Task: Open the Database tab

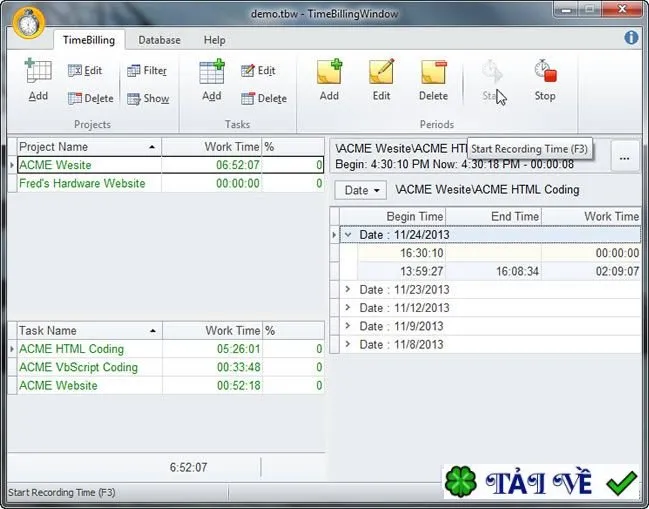Action: pyautogui.click(x=159, y=40)
